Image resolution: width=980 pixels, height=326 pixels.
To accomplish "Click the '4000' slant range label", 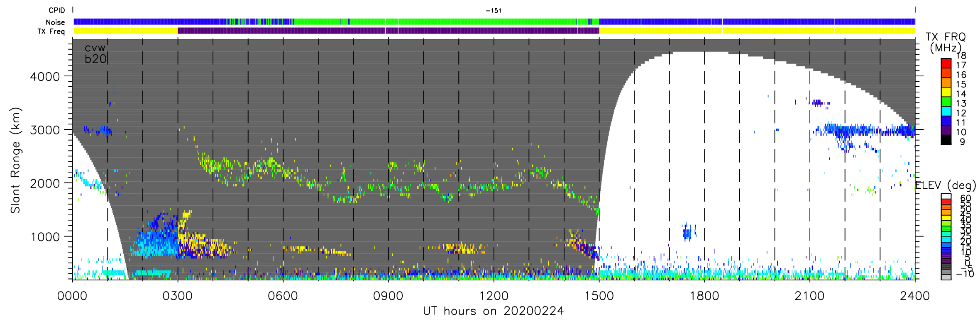I will click(45, 77).
